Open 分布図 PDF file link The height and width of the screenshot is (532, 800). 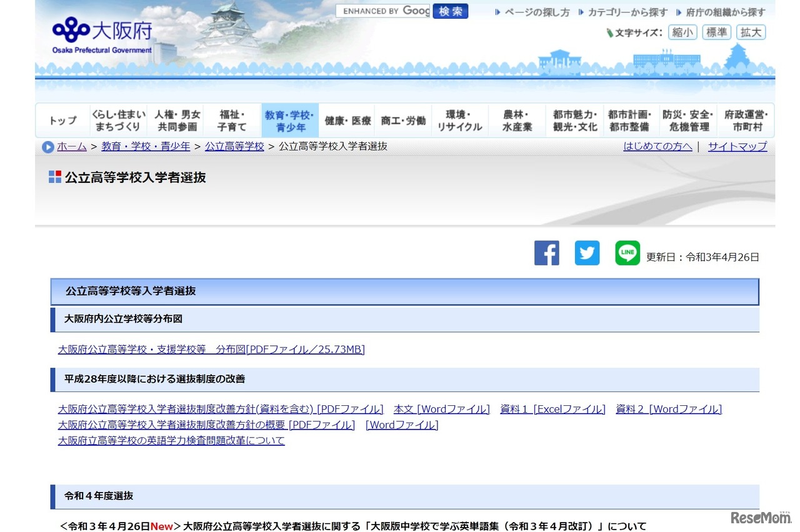[x=211, y=350]
